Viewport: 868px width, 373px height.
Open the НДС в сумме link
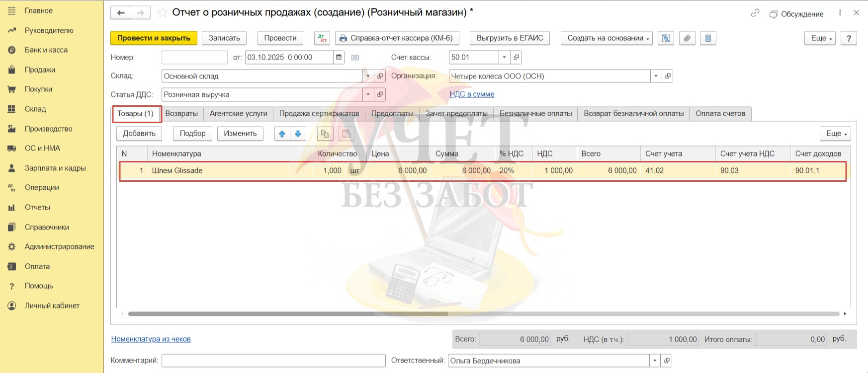472,94
